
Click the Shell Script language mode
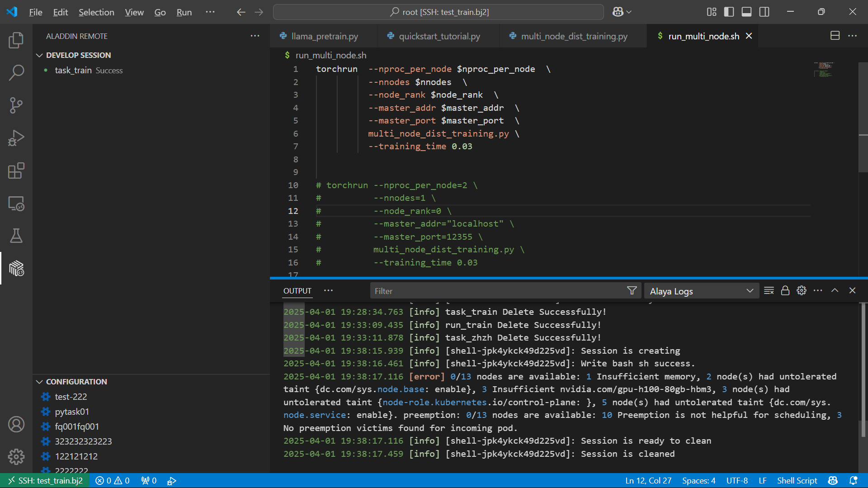click(x=797, y=480)
